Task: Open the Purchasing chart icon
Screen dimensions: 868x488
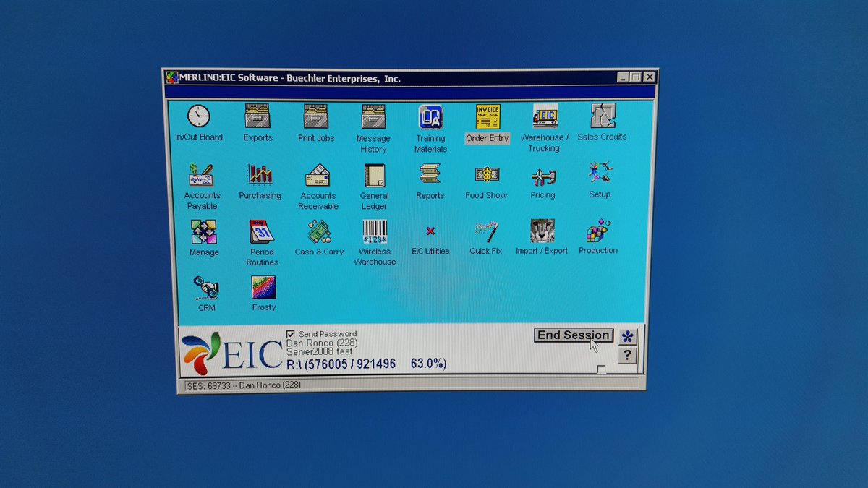Action: (260, 174)
